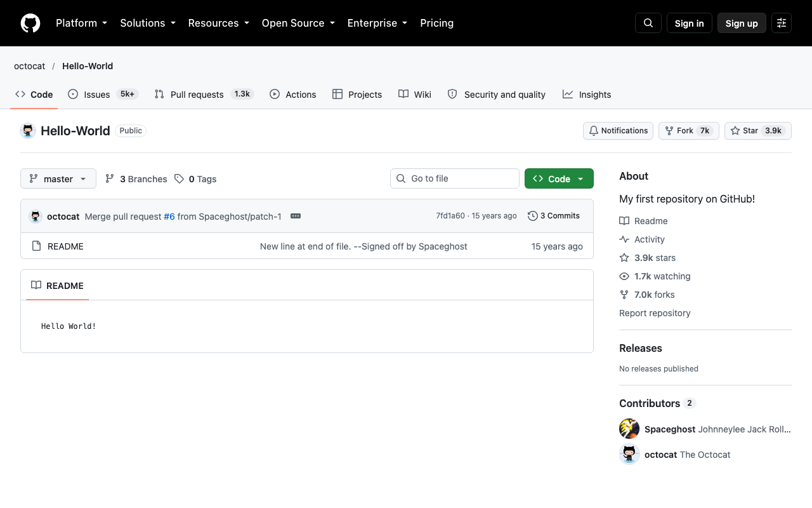Open the GitHub homepage logo
The image size is (812, 508).
coord(30,23)
